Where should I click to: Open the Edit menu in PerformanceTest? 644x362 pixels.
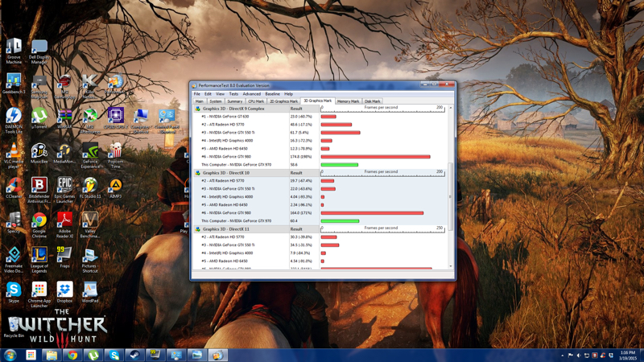(x=208, y=94)
